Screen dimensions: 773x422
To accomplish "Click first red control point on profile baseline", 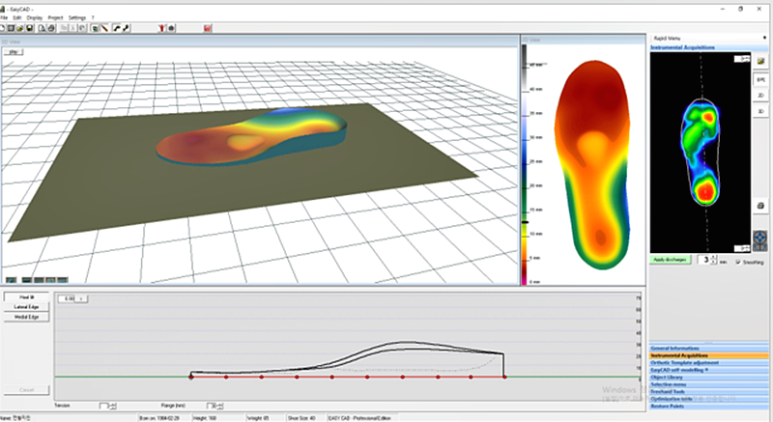I will point(191,377).
